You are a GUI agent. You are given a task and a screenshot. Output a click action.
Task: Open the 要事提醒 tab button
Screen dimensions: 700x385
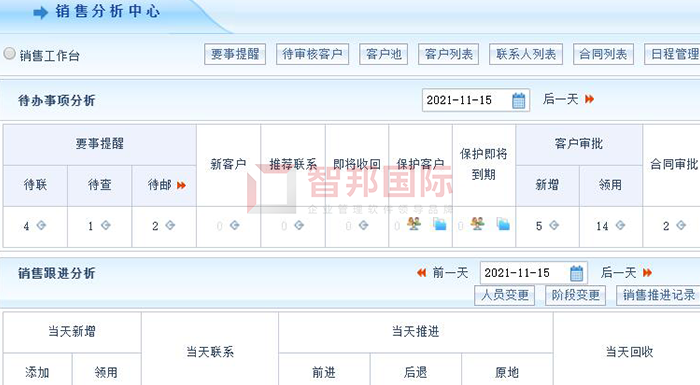point(235,54)
